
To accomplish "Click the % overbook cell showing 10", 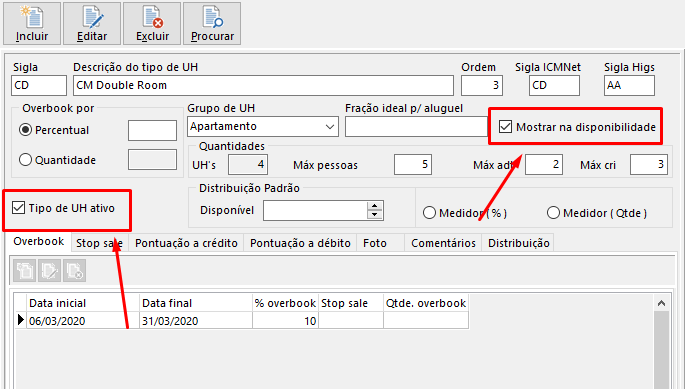I will pyautogui.click(x=285, y=320).
